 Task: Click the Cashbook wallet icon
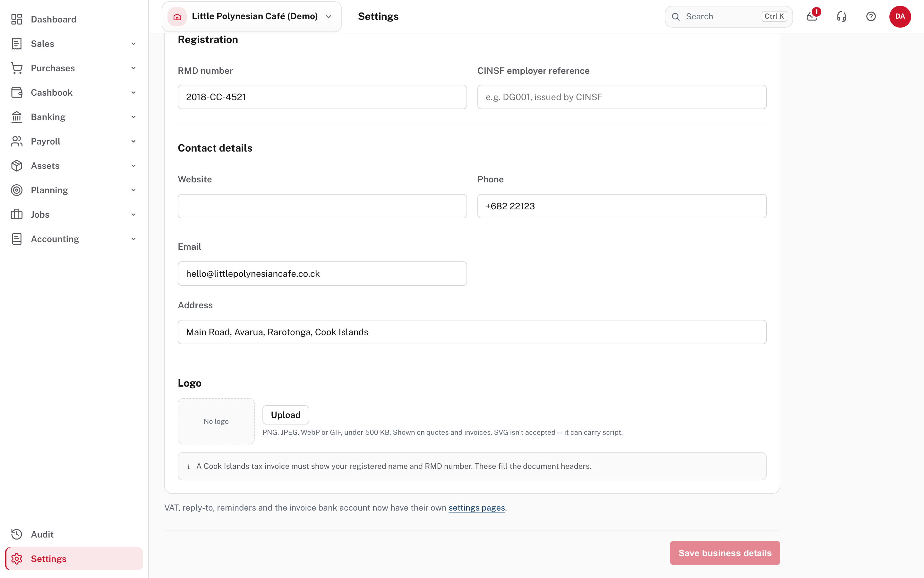[x=16, y=92]
